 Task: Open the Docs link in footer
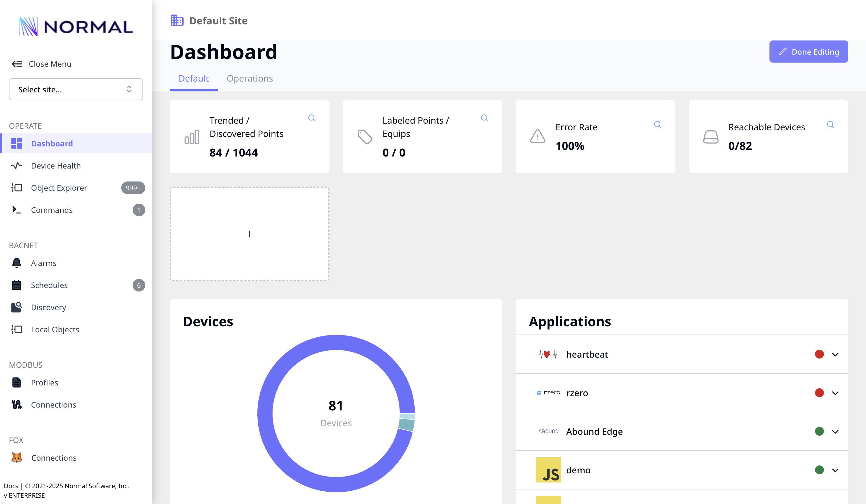tap(11, 486)
